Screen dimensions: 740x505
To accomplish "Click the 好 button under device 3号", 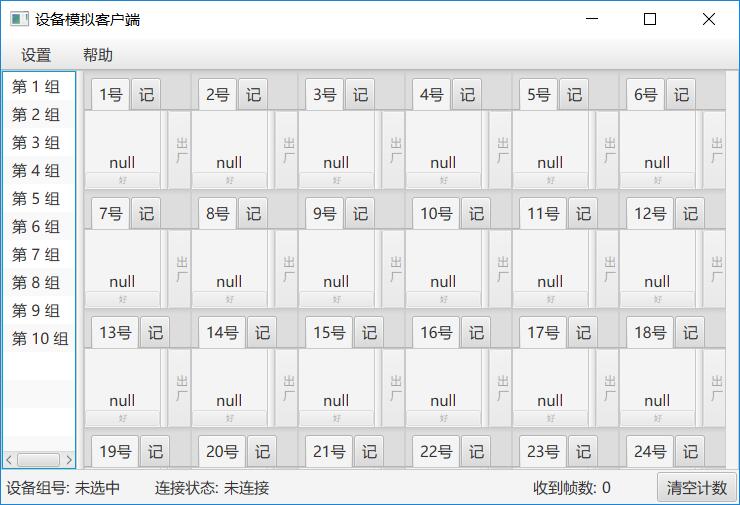I will pyautogui.click(x=336, y=181).
